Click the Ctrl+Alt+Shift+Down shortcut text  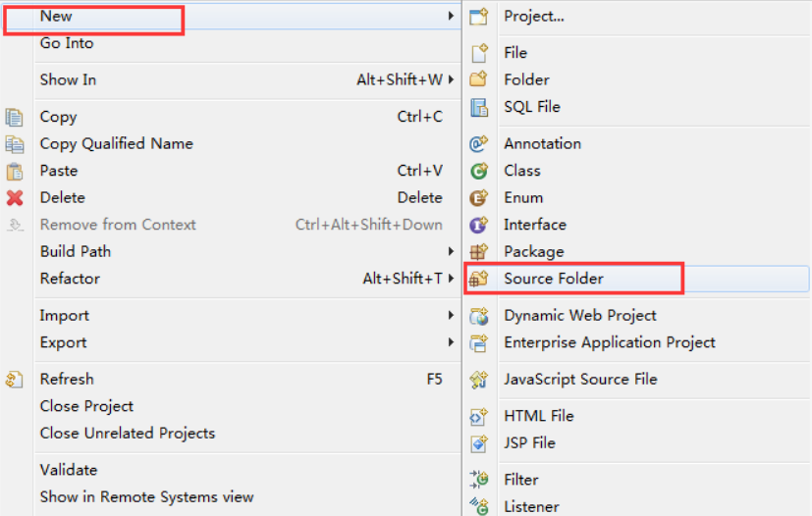(369, 225)
